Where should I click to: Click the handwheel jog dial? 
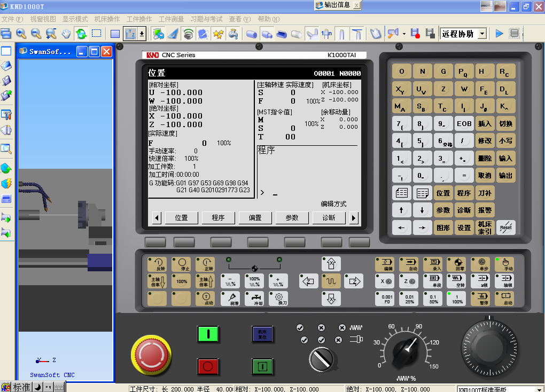(x=489, y=348)
